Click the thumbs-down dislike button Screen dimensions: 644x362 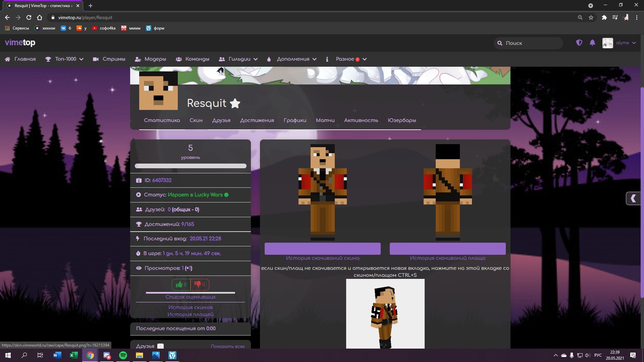click(200, 285)
